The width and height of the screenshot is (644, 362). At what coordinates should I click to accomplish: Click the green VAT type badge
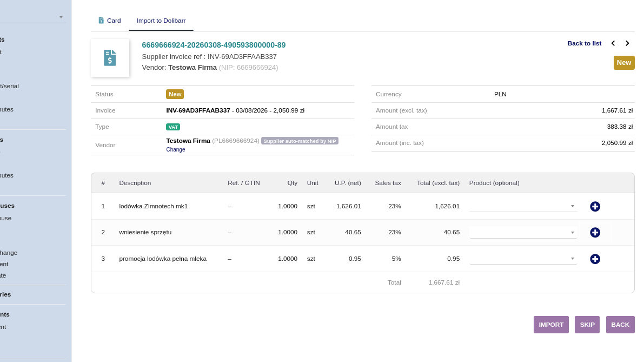pos(173,127)
